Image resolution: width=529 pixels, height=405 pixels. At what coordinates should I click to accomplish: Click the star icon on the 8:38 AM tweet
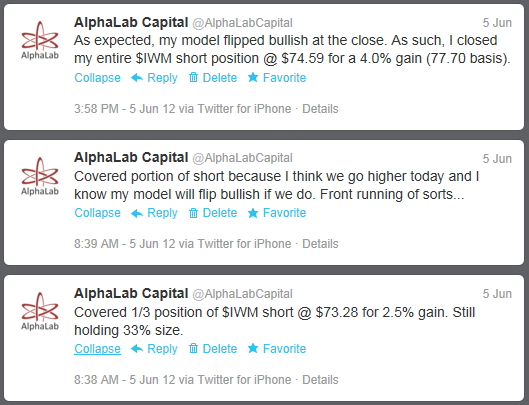pos(253,348)
